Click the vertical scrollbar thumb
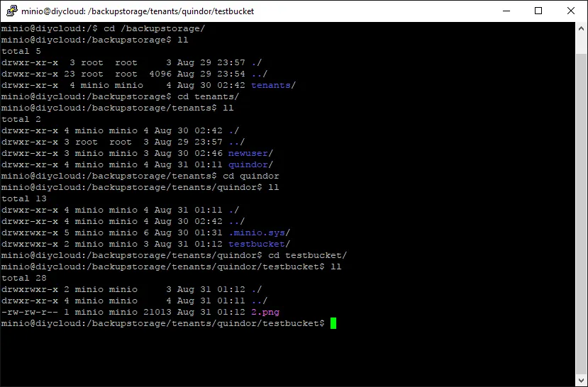588x387 pixels. click(x=581, y=213)
